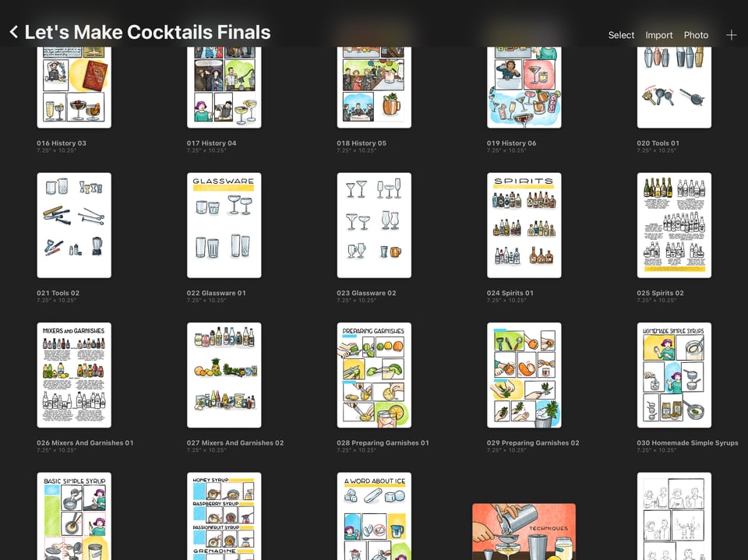Tap Select to enter selection mode
This screenshot has width=748, height=560.
tap(621, 35)
